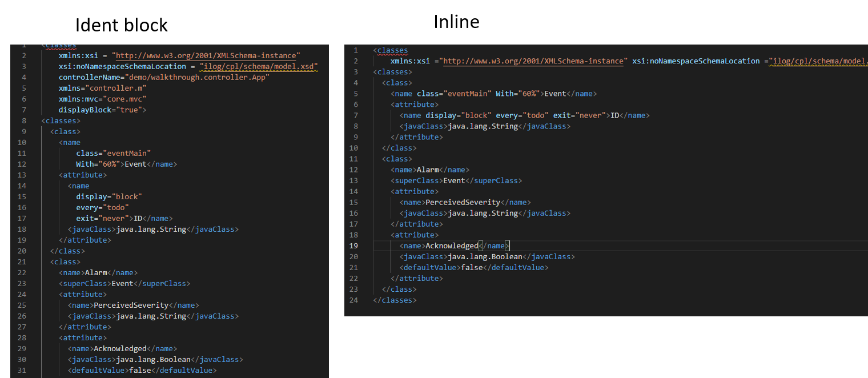Click "java.lang.Boolean" on line 30 of Ident block
Viewport: 868px width, 378px height.
[154, 359]
